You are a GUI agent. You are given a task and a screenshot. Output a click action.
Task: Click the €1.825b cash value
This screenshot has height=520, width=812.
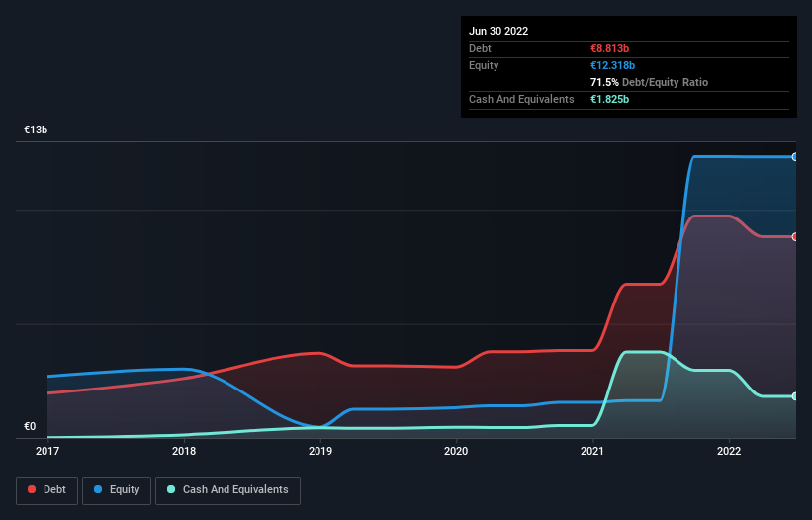pyautogui.click(x=609, y=99)
